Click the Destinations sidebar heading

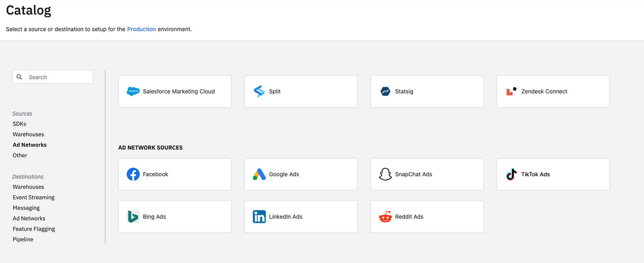(28, 177)
